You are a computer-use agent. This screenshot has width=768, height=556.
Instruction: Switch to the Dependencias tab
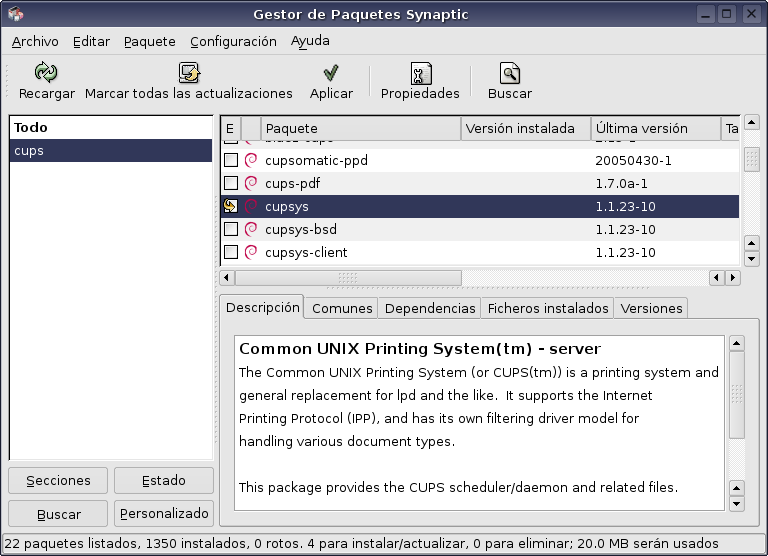[x=430, y=309]
